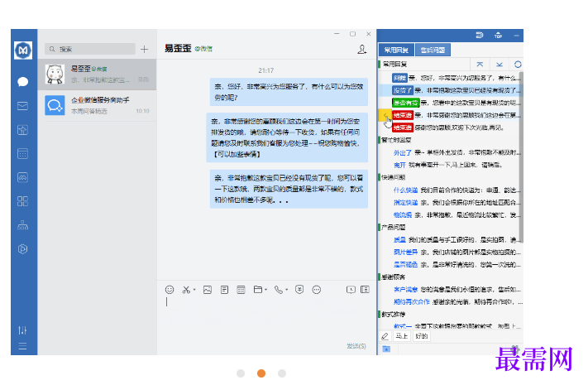Click the reply panel vertical scrollbar

click(x=521, y=158)
